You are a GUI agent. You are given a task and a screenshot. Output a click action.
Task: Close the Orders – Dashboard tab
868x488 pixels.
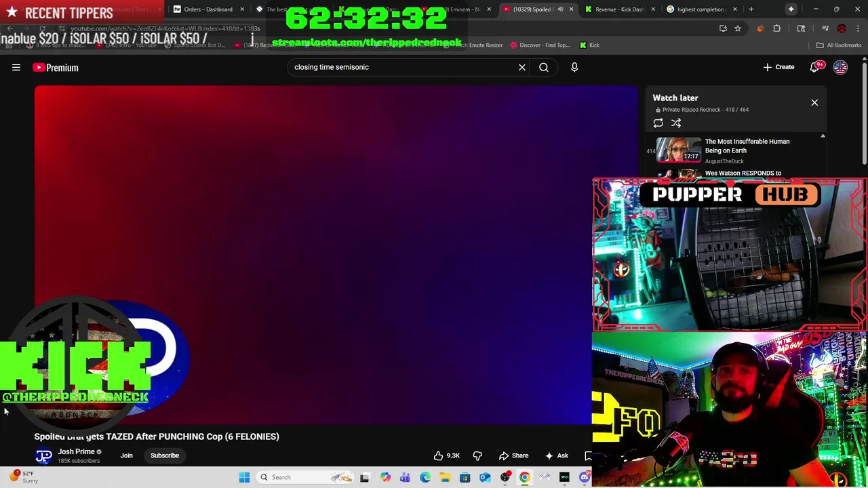(x=242, y=9)
